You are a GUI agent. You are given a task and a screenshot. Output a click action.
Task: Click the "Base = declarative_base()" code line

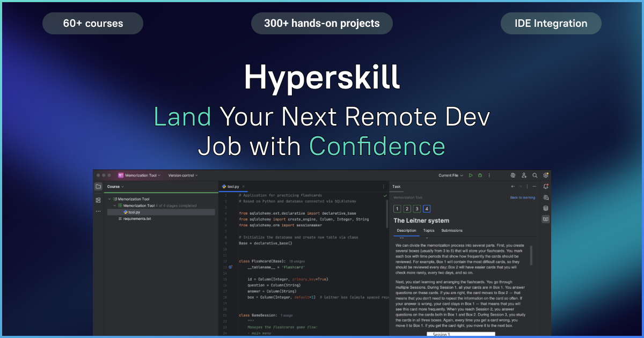[265, 243]
